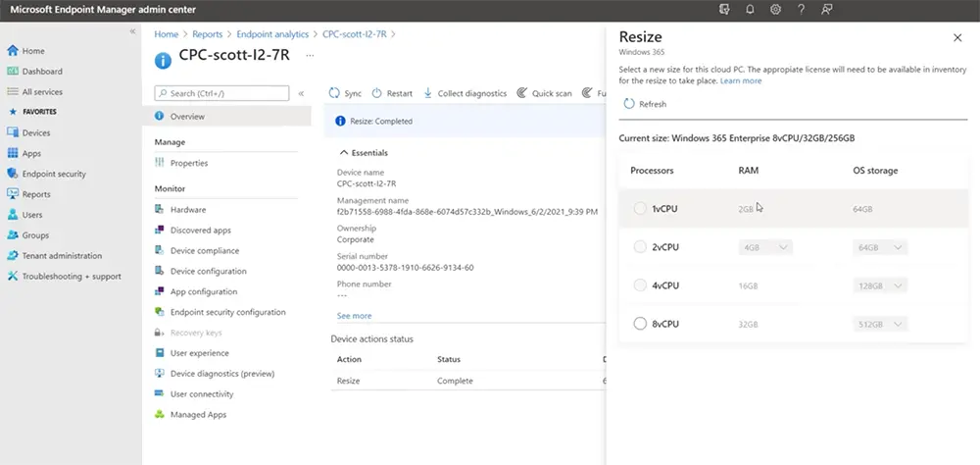The height and width of the screenshot is (465, 980).
Task: Click the Apps grid icon in sidebar
Action: (12, 153)
